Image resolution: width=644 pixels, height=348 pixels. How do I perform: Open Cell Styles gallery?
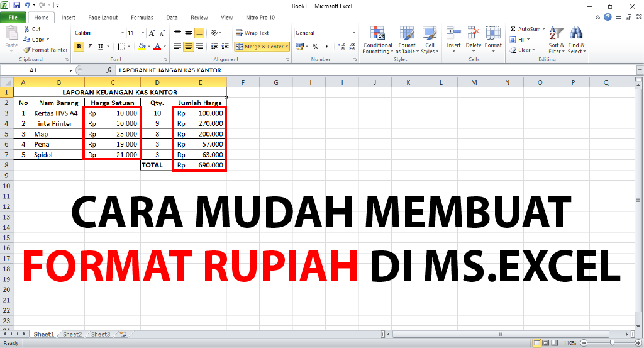[430, 40]
